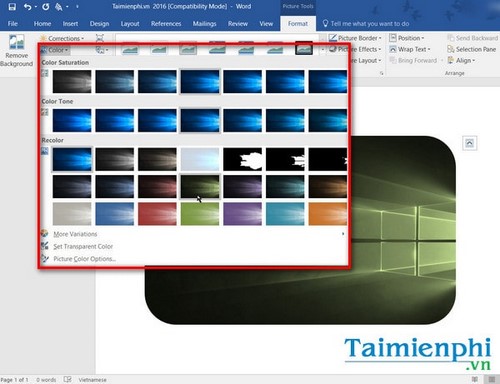This screenshot has width=500, height=384.
Task: Switch to the References tab
Action: (166, 24)
